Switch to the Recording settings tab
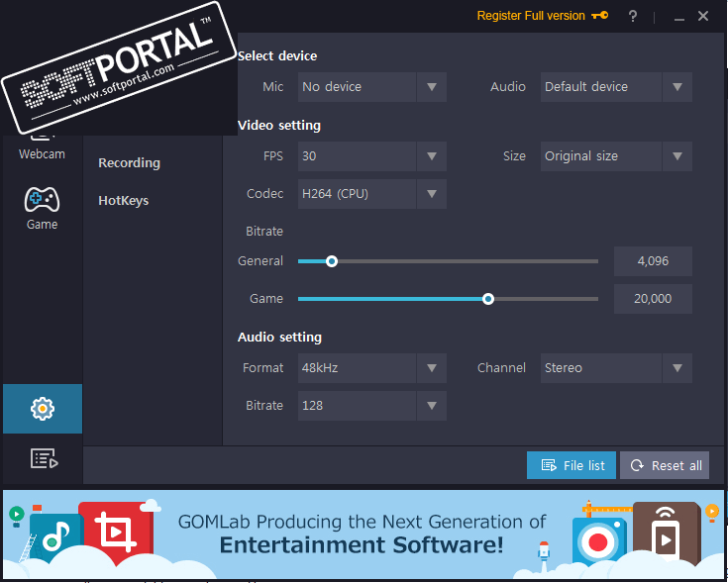The height and width of the screenshot is (583, 728). pyautogui.click(x=129, y=162)
